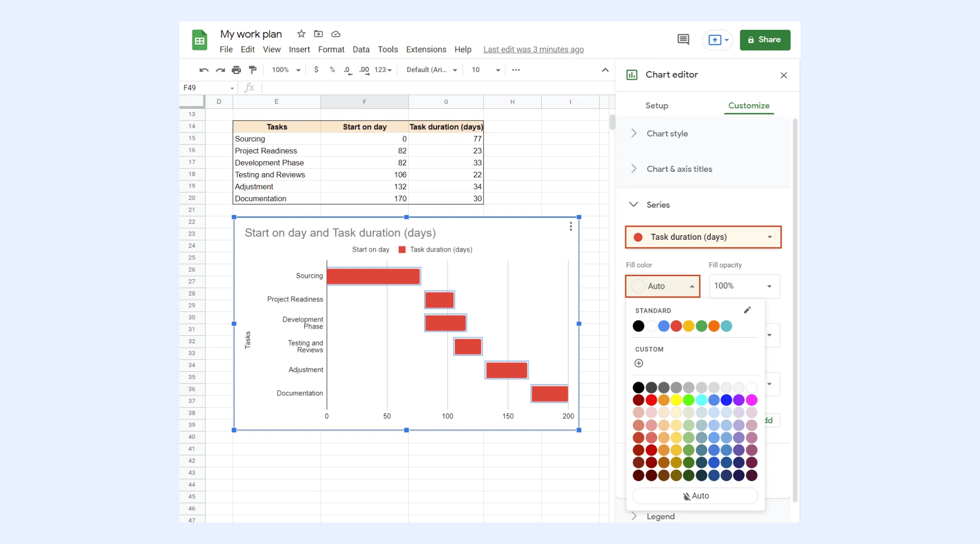Image resolution: width=980 pixels, height=544 pixels.
Task: Open the Fill opacity dropdown
Action: tap(744, 287)
